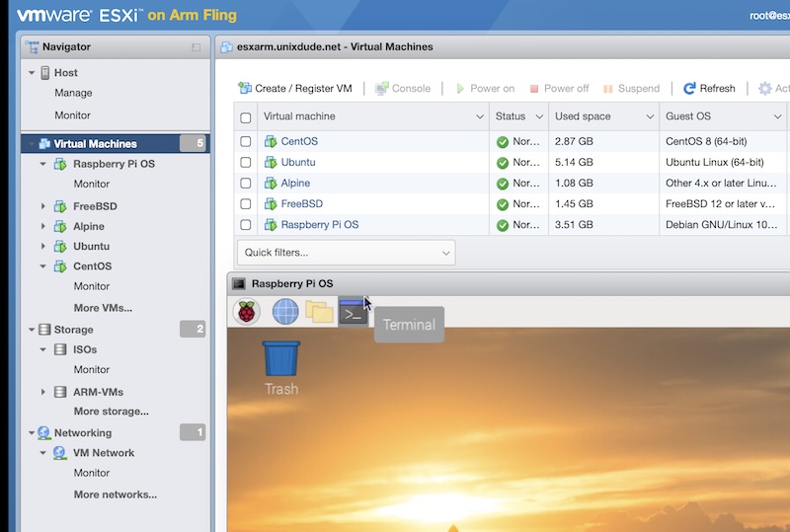Screen dimensions: 790x532
Task: Toggle the select-all checkbox in table header
Action: click(x=245, y=117)
